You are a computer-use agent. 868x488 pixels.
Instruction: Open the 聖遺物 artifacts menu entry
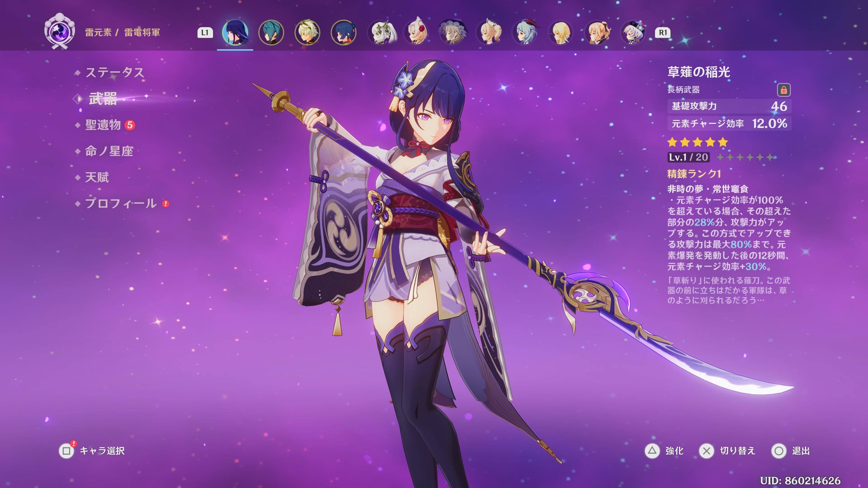point(103,125)
